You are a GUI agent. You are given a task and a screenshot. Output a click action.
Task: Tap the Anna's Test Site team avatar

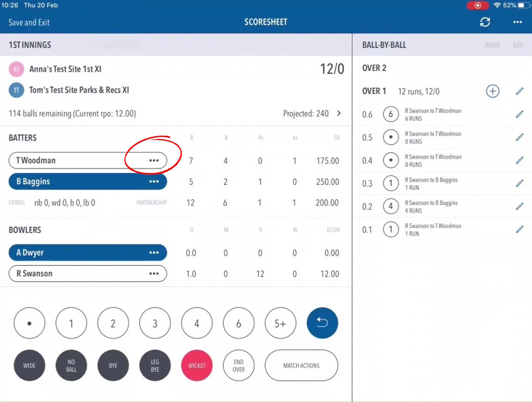point(16,69)
